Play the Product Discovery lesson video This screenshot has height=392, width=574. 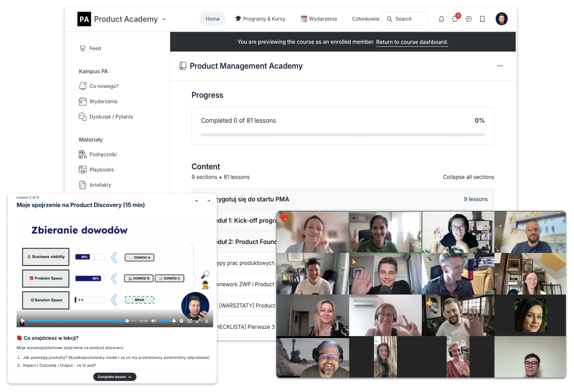click(22, 321)
